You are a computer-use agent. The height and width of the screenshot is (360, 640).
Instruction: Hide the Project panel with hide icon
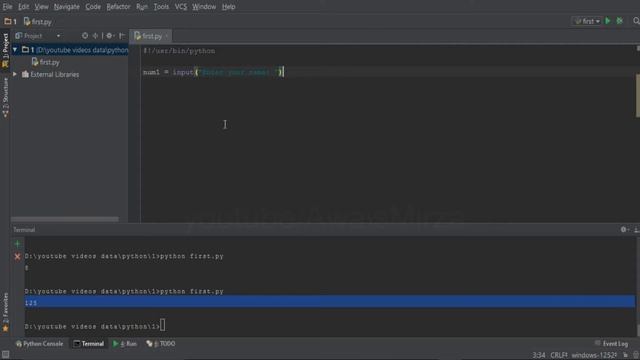tap(122, 36)
